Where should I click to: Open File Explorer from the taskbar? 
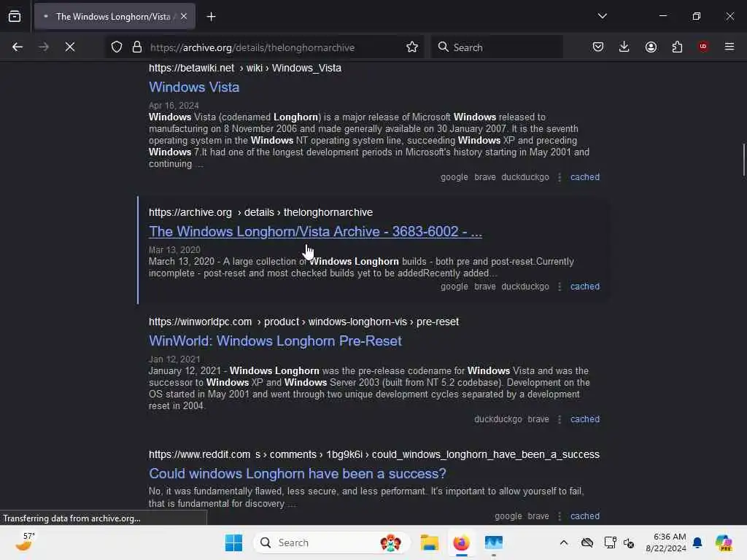coord(429,542)
